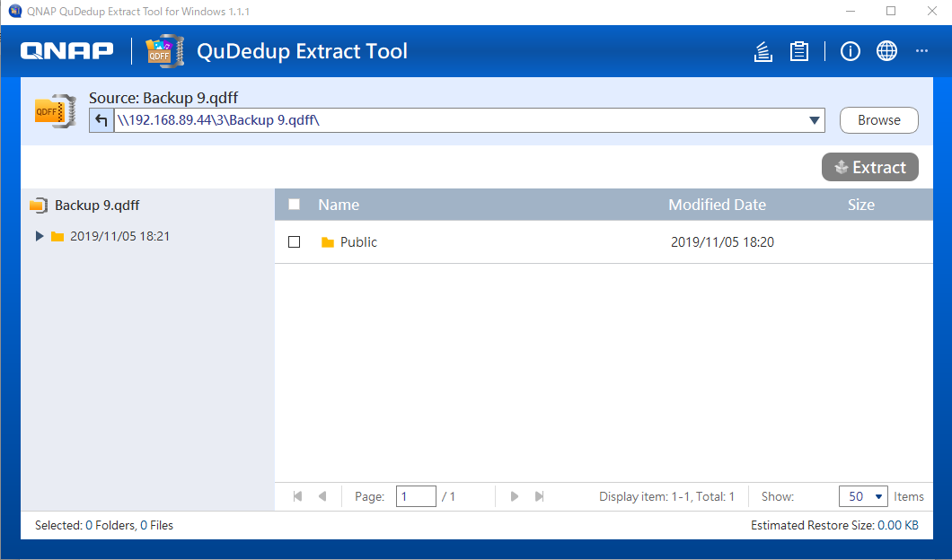Sort by the Modified Date column header
The width and height of the screenshot is (952, 560).
pyautogui.click(x=717, y=205)
